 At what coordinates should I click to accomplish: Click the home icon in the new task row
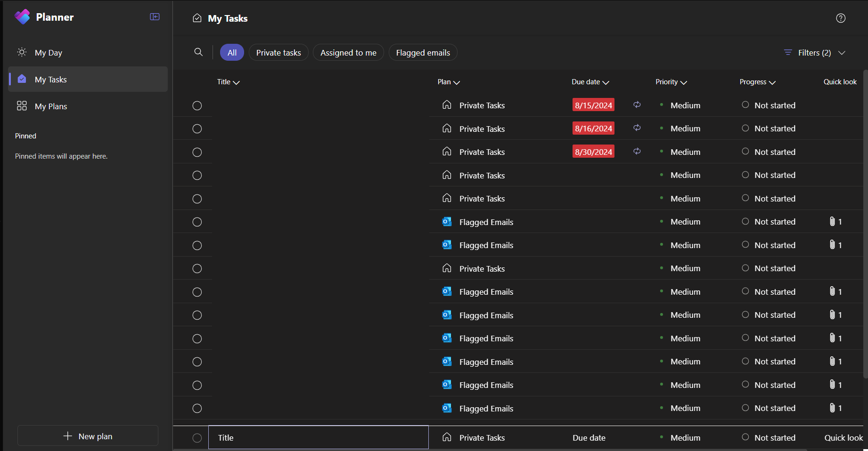click(447, 437)
